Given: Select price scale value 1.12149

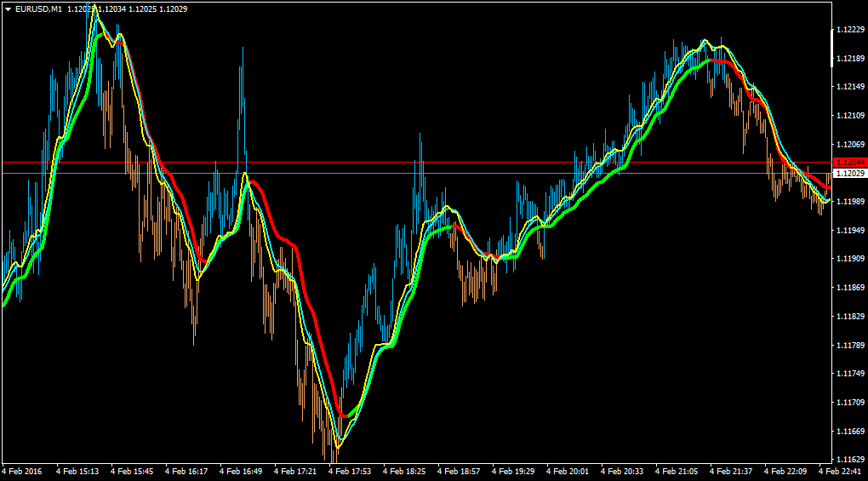Looking at the screenshot, I should [x=851, y=86].
